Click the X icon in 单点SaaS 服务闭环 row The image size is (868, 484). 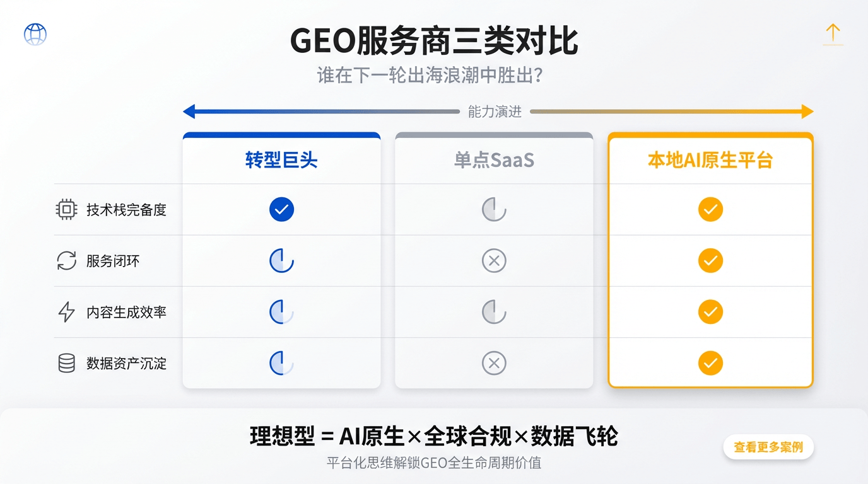coord(494,261)
